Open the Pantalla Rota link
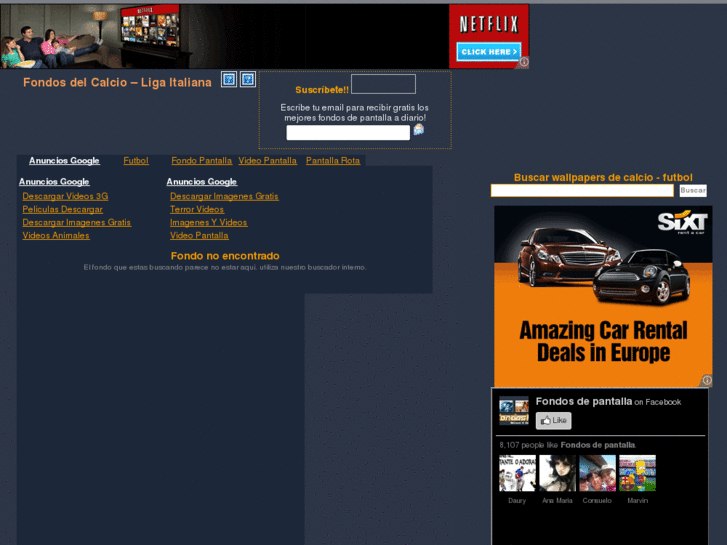 [333, 160]
